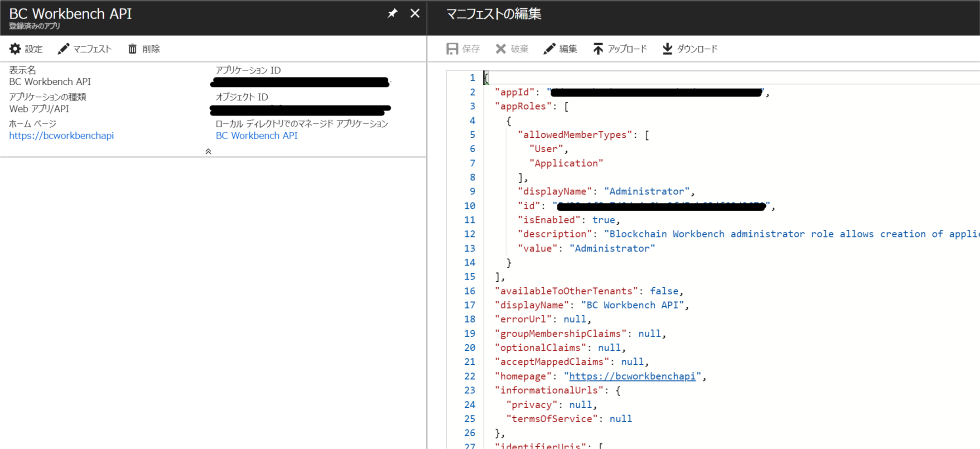This screenshot has width=980, height=449.
Task: Click the Web アプリ/API application type value
Action: click(39, 109)
